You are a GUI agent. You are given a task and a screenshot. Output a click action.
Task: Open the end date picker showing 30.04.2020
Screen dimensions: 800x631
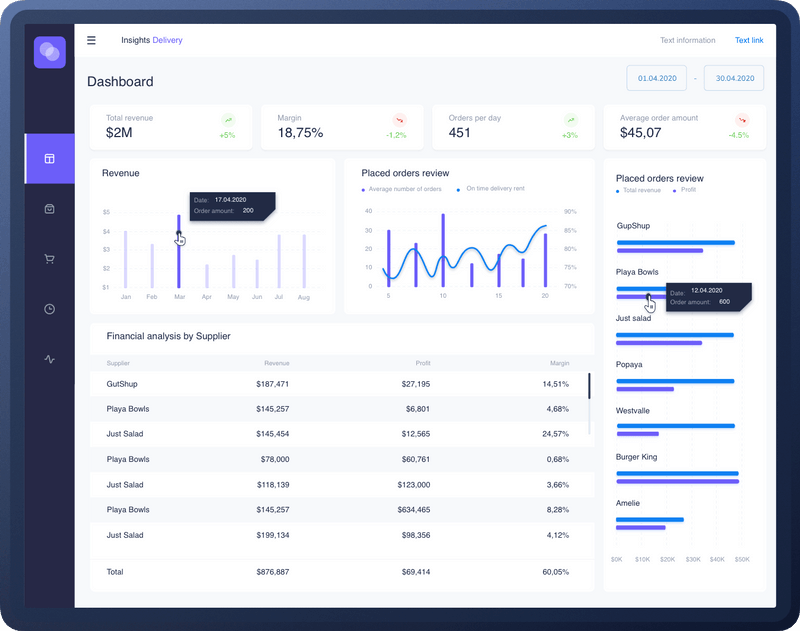(734, 77)
